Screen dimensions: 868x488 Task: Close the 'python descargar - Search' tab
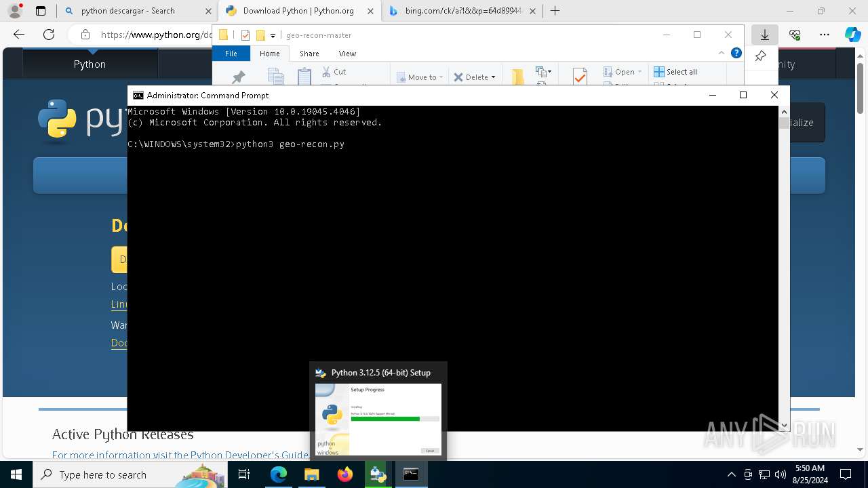(208, 11)
